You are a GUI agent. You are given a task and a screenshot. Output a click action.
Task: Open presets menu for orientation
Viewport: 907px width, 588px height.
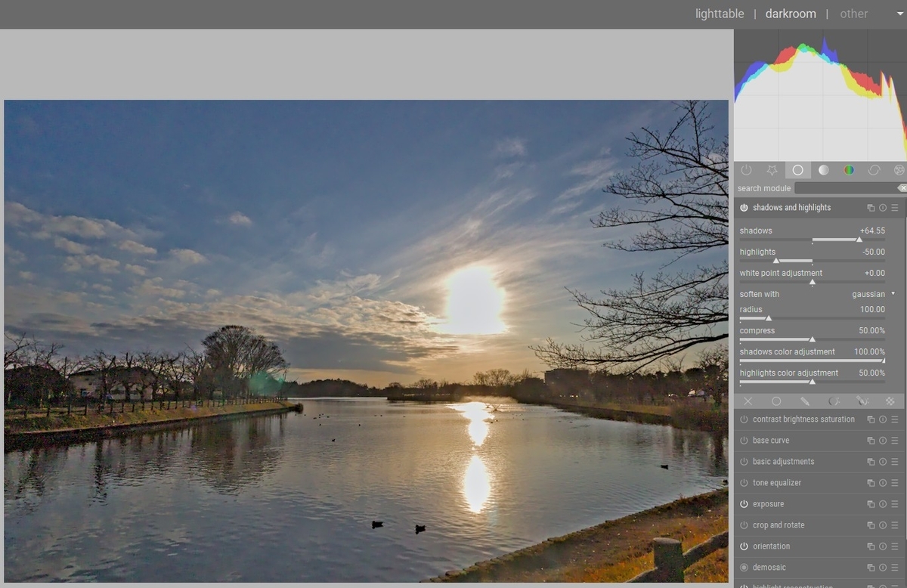pos(895,546)
